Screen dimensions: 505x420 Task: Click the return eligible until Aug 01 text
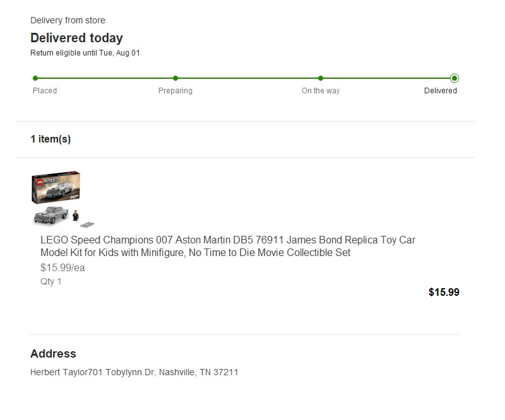pos(85,53)
